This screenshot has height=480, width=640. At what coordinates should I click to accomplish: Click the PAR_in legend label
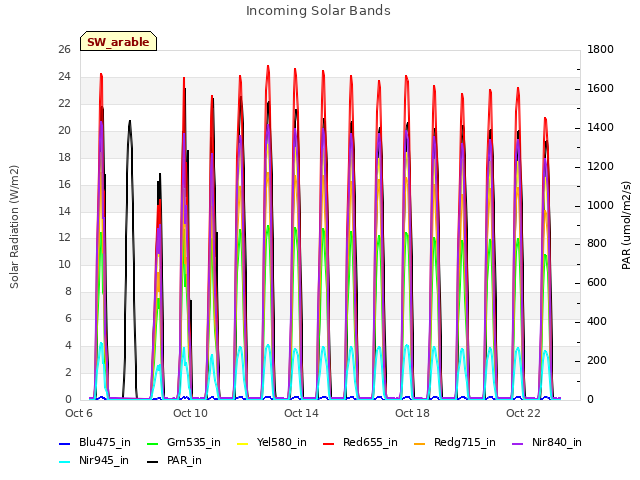pos(184,460)
